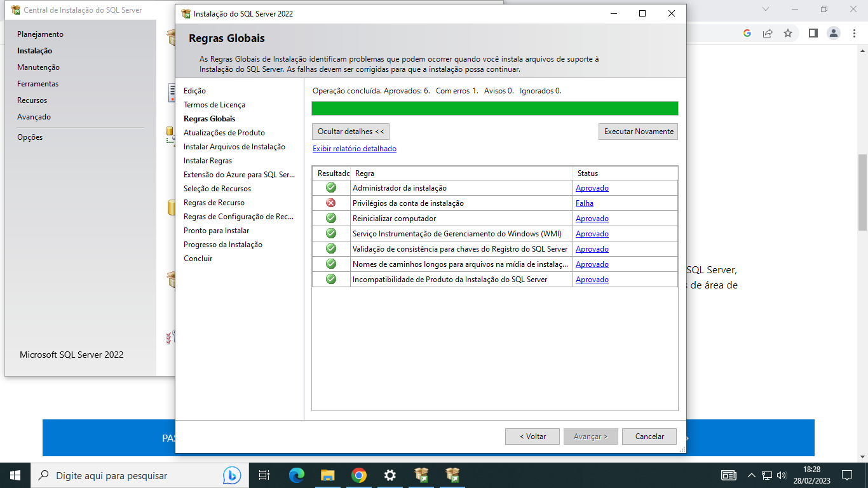
Task: Click green check icon for Administrador da instalação
Action: tap(331, 187)
